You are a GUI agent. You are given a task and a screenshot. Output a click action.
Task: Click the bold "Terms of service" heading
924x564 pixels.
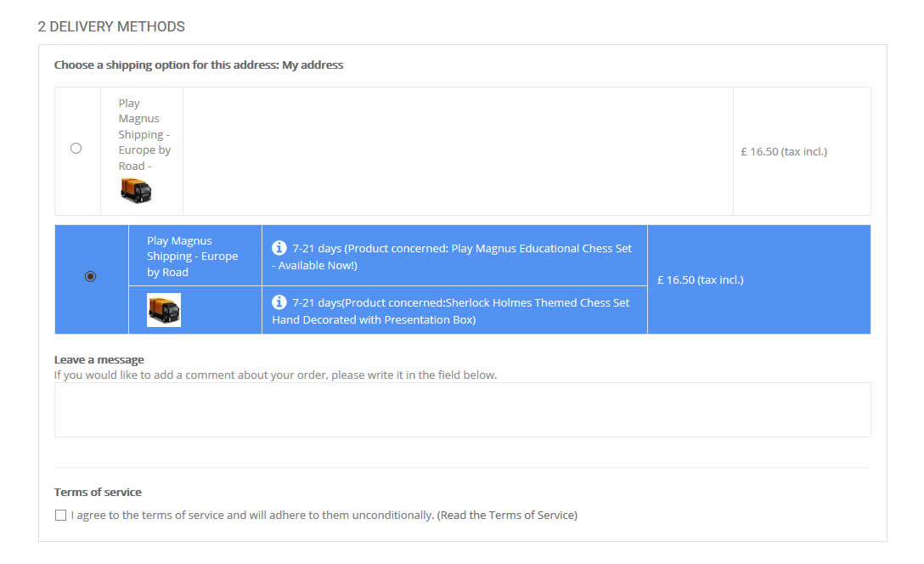coord(98,492)
